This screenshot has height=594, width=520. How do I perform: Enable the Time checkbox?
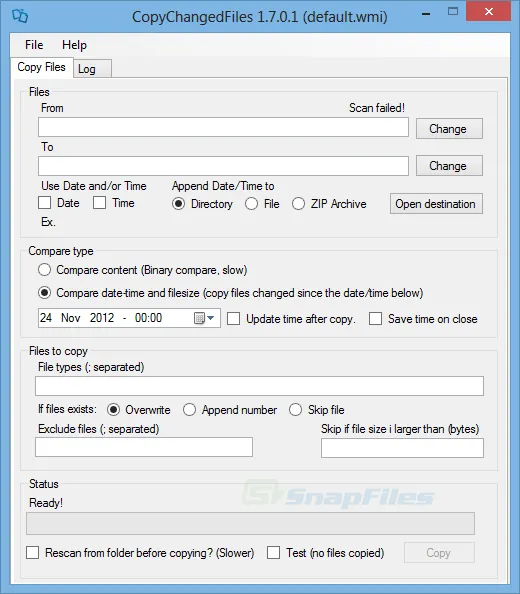tap(100, 203)
